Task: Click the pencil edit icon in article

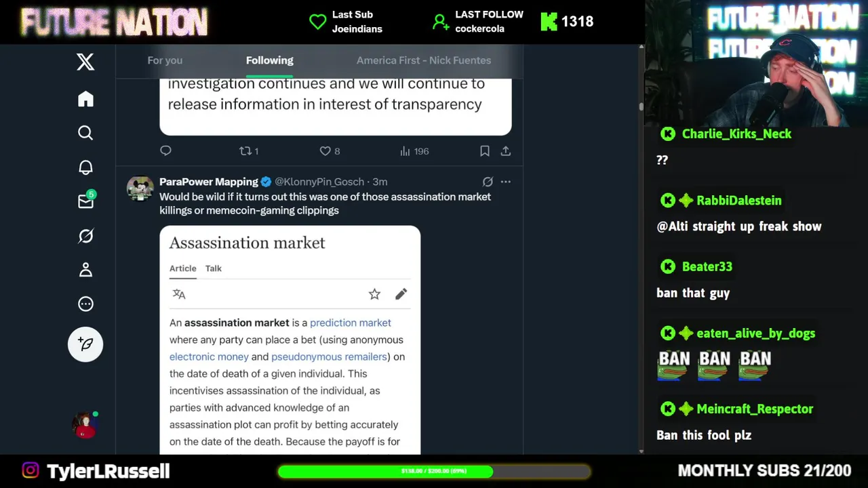Action: 401,294
